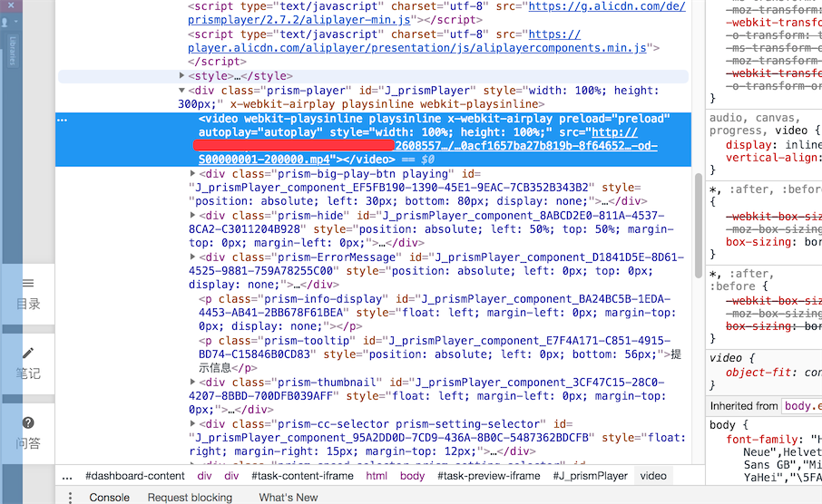Open the What's New tab
The width and height of the screenshot is (822, 504).
point(289,497)
